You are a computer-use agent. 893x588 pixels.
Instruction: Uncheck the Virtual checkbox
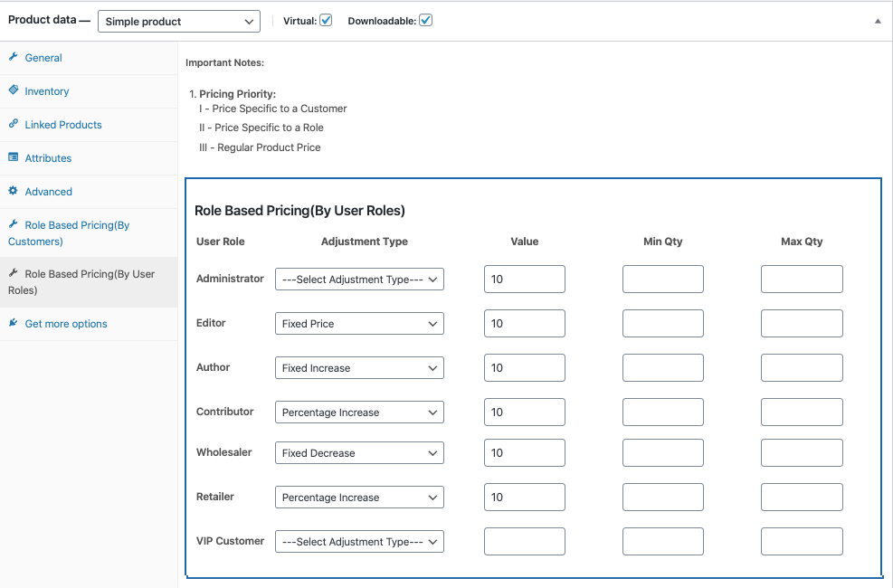pos(325,19)
